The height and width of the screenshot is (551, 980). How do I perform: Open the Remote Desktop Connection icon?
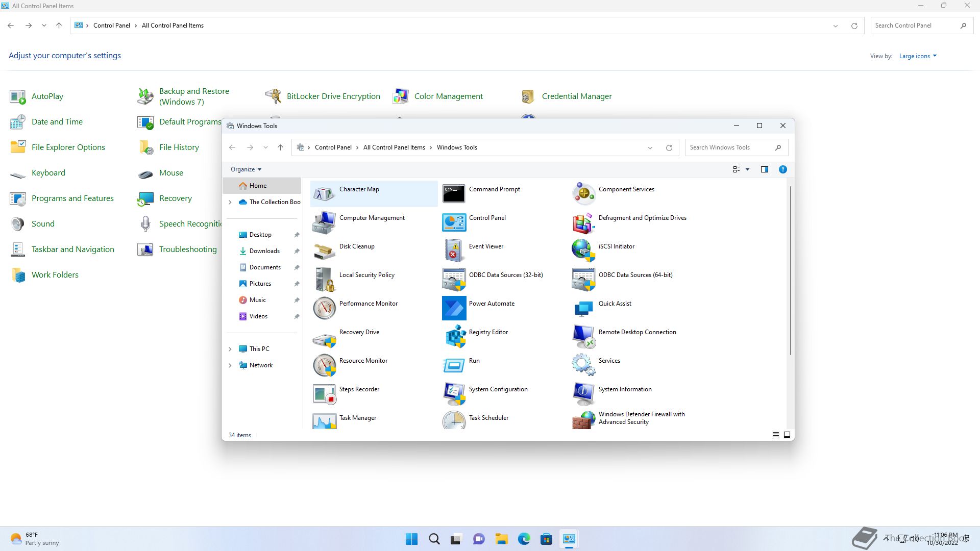583,337
